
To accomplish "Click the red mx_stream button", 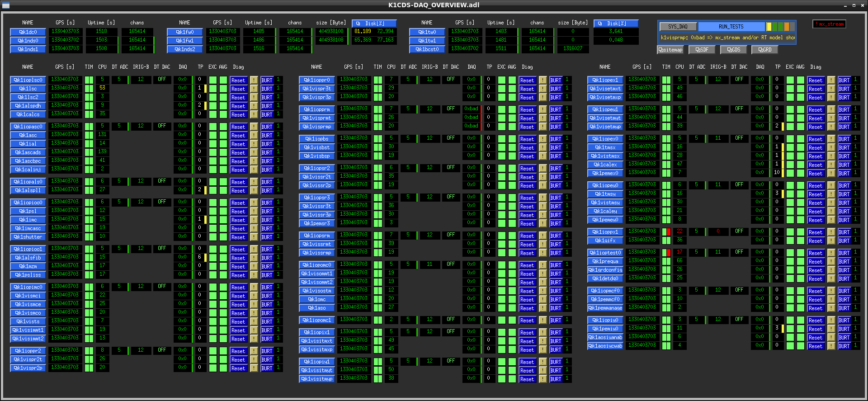I will 830,24.
